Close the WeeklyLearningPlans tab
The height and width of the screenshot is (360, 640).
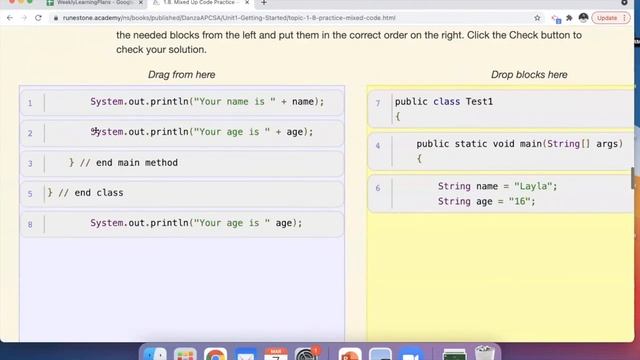coord(141,2)
